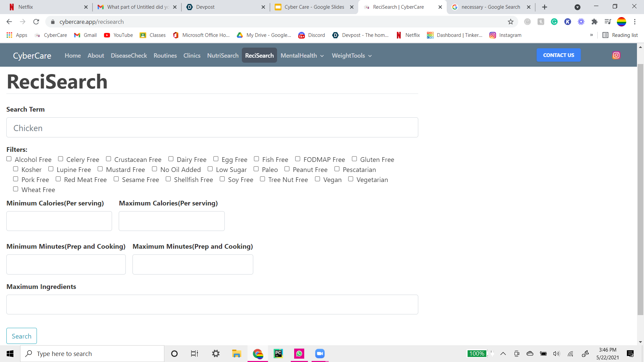Check the Vegan filter box
This screenshot has height=362, width=644.
317,179
